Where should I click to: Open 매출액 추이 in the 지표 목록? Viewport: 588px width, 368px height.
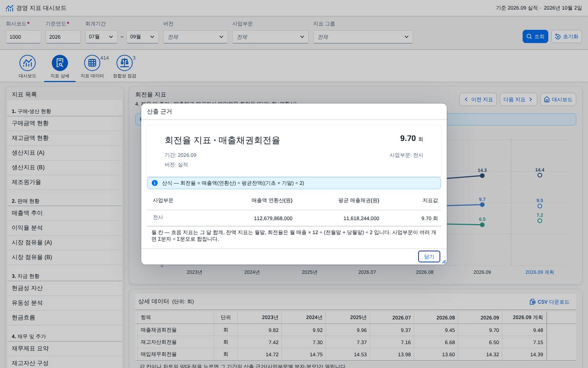pos(65,213)
